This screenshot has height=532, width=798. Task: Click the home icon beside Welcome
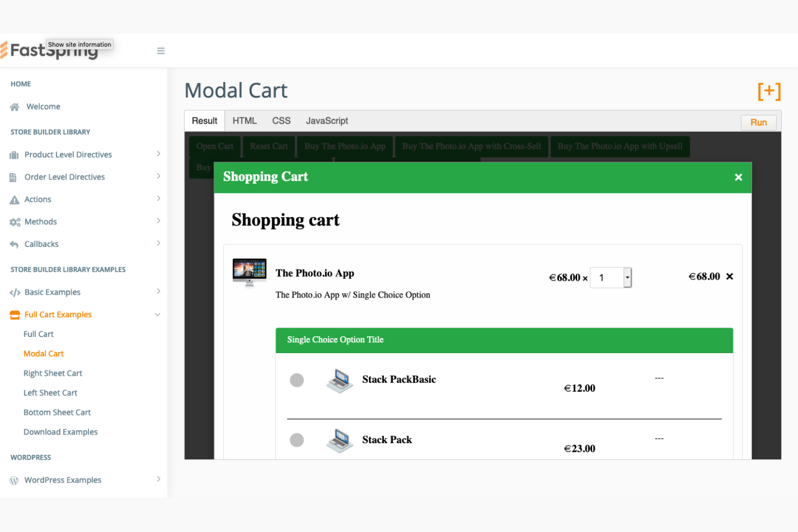pos(15,107)
